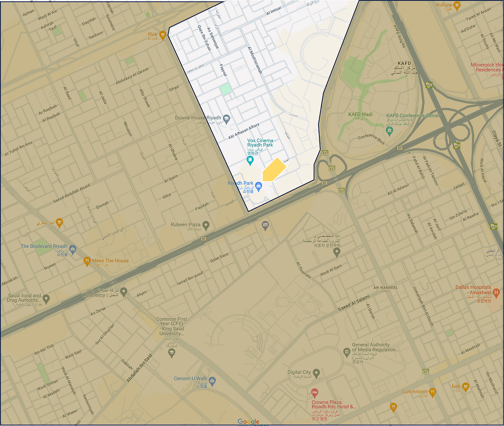Image resolution: width=504 pixels, height=426 pixels.
Task: Click the KAFD Ring Rd label
Action: click(x=399, y=37)
